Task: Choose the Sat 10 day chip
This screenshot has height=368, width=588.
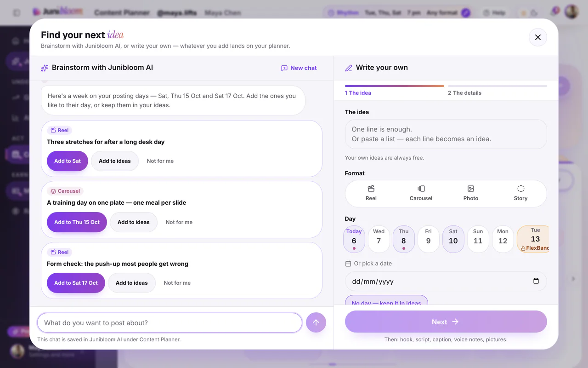Action: (453, 239)
